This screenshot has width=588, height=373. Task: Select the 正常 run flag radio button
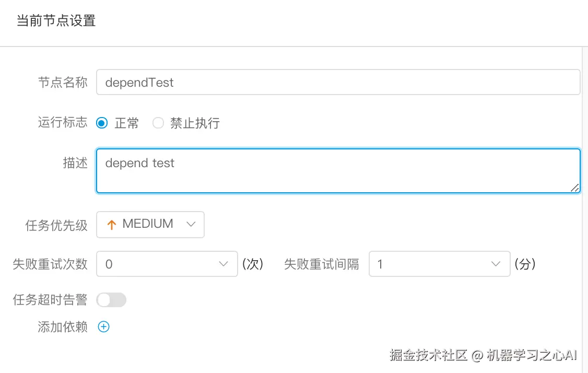(102, 123)
